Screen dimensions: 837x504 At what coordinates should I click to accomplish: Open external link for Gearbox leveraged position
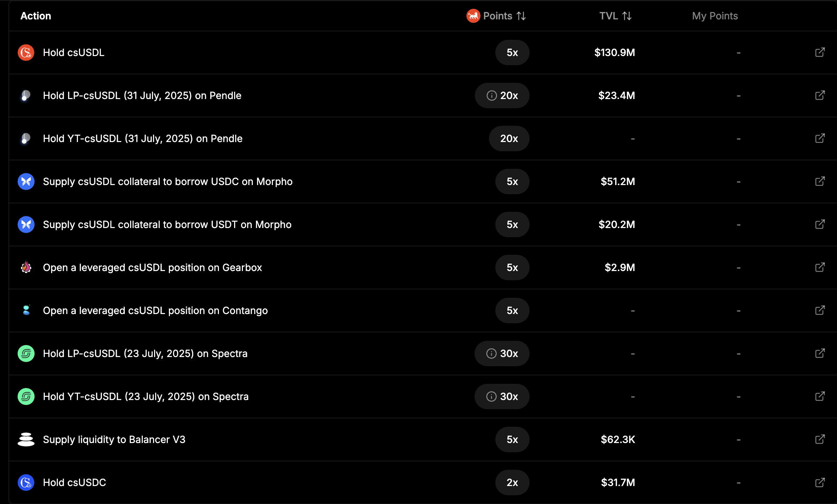click(x=820, y=268)
